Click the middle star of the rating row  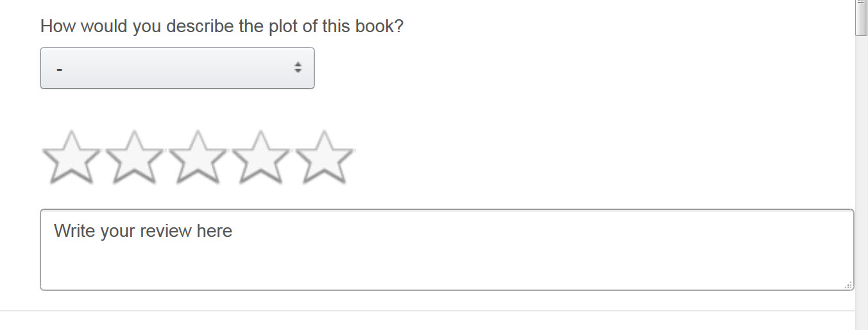click(x=198, y=157)
